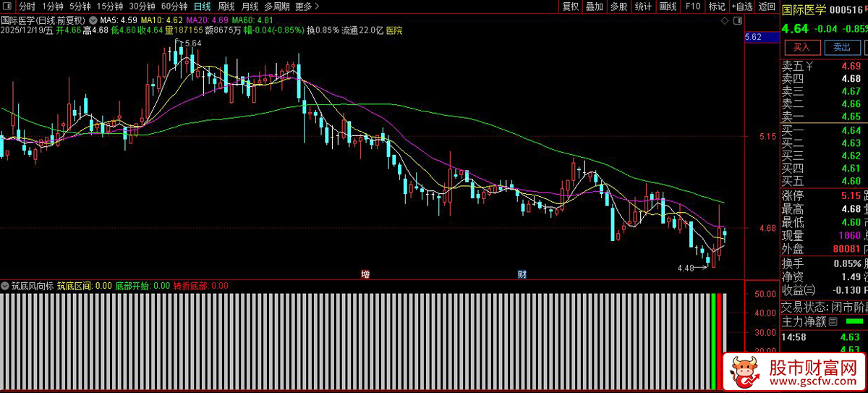Open the 复权 adjustment menu
Image resolution: width=868 pixels, height=393 pixels.
click(571, 7)
